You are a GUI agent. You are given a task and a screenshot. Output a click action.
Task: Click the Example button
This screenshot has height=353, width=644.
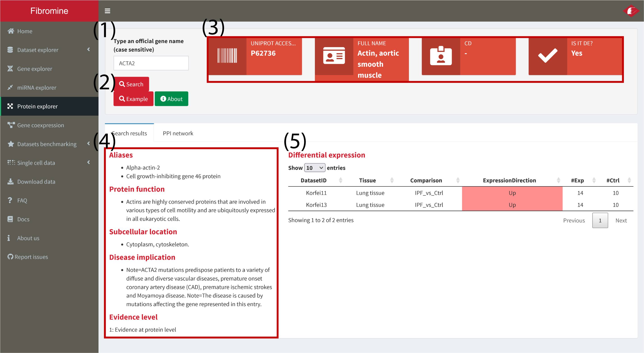point(133,99)
